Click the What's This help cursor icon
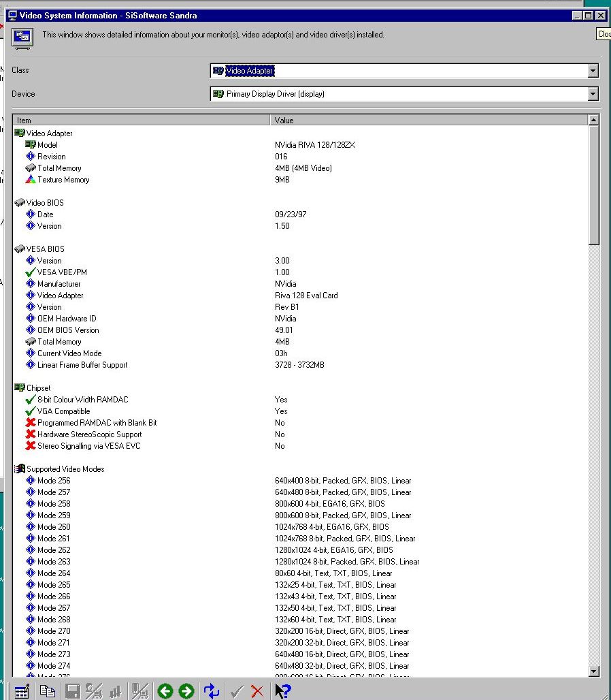611x700 pixels. click(x=283, y=692)
